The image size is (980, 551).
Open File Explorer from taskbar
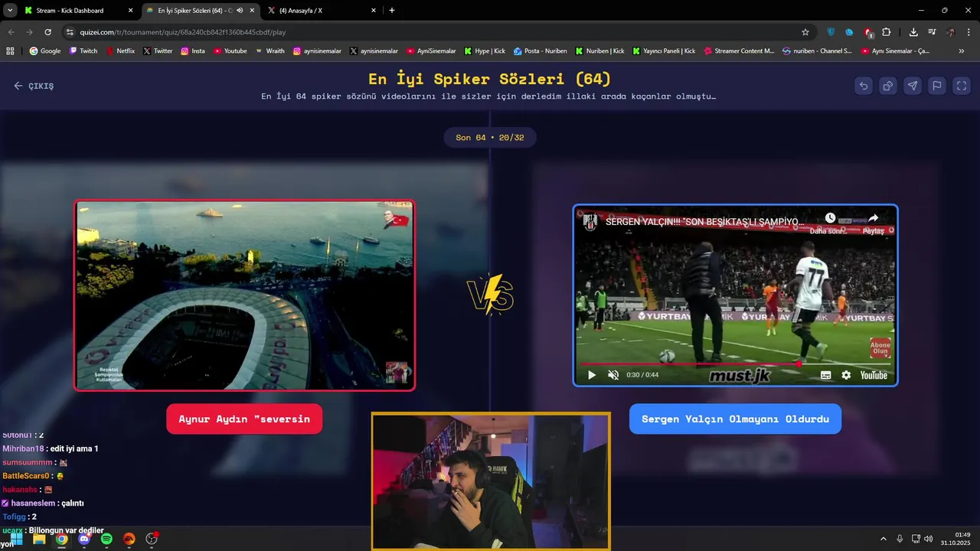pos(39,539)
